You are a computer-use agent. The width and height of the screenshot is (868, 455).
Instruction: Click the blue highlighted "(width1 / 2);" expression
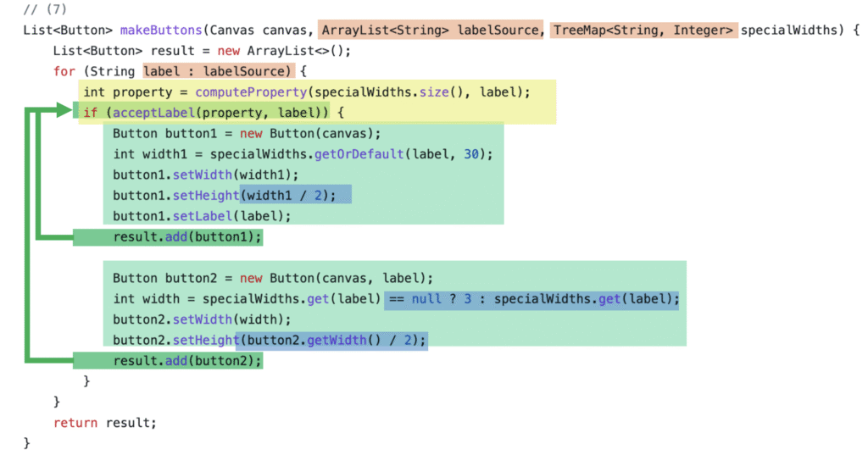coord(293,195)
